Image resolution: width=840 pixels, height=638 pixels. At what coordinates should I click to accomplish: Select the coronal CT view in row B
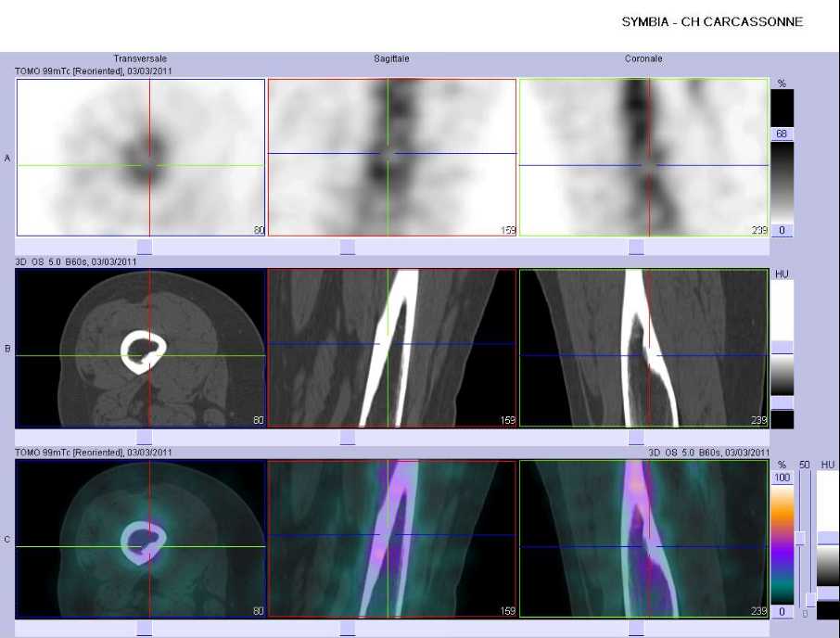[x=644, y=348]
